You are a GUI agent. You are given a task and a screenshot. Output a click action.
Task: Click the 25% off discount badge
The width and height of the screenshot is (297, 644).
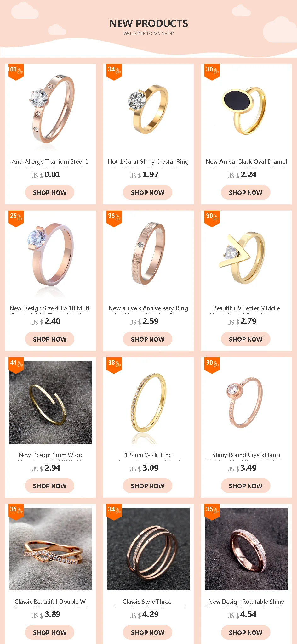(16, 218)
